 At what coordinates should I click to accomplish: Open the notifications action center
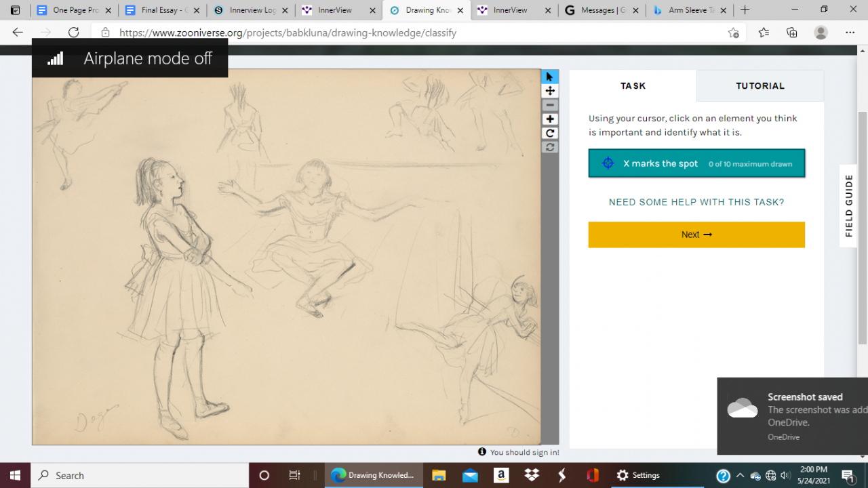click(848, 475)
